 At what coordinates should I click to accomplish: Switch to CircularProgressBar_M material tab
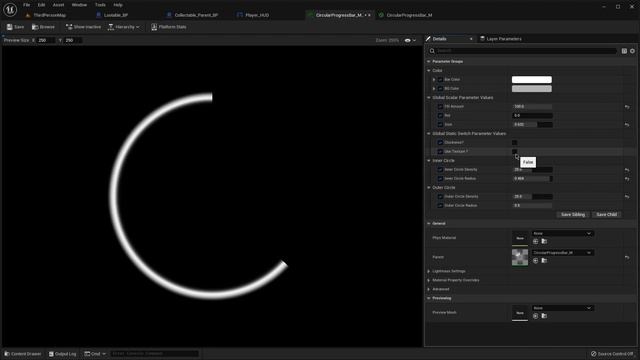(x=405, y=15)
